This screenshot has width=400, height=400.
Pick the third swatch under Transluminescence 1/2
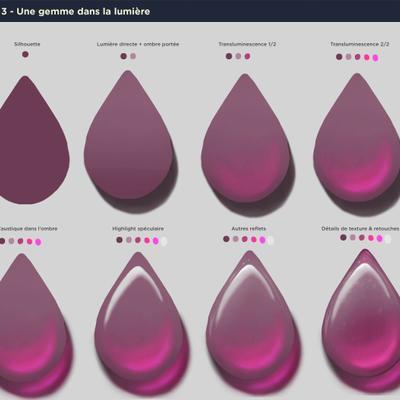247,56
